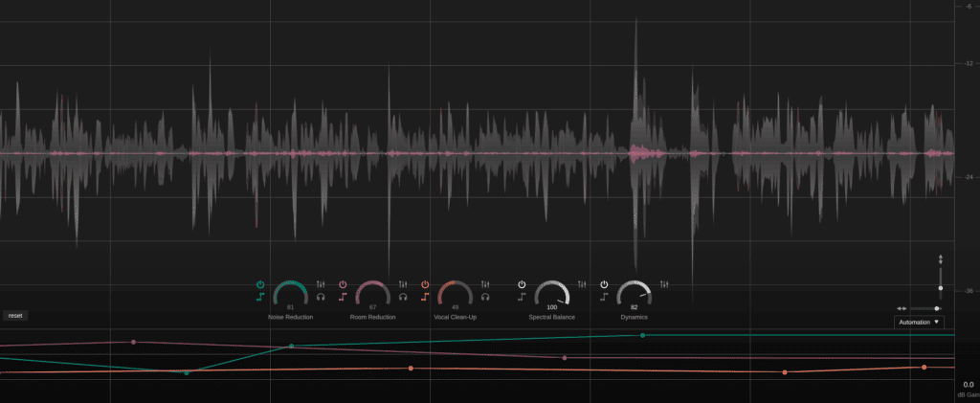
Task: Toggle Noise Reduction power button
Action: click(260, 284)
